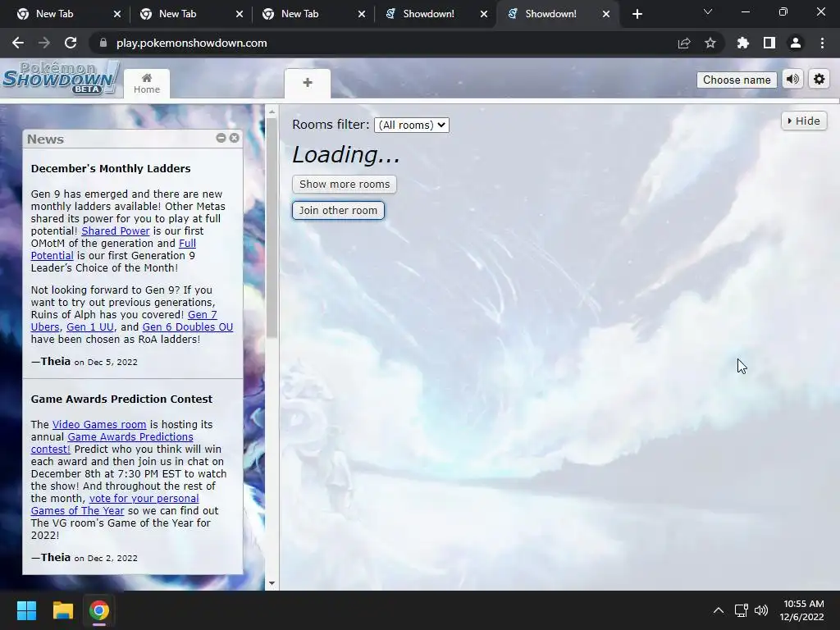Click the left panel scrollbar thumb
840x630 pixels.
tap(272, 228)
